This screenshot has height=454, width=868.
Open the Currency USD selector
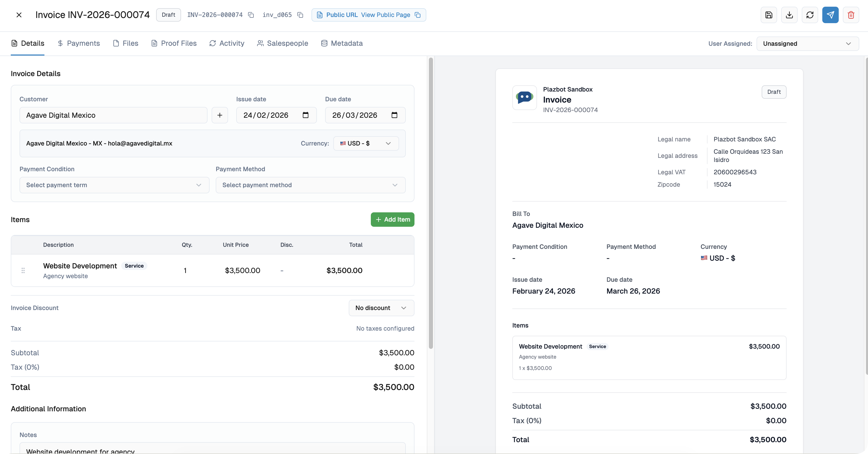366,143
